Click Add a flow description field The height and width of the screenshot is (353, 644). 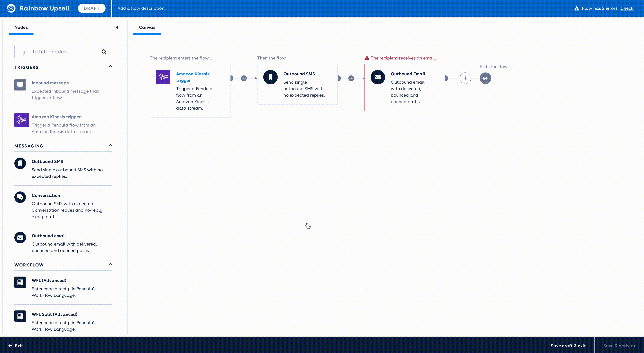tap(142, 8)
